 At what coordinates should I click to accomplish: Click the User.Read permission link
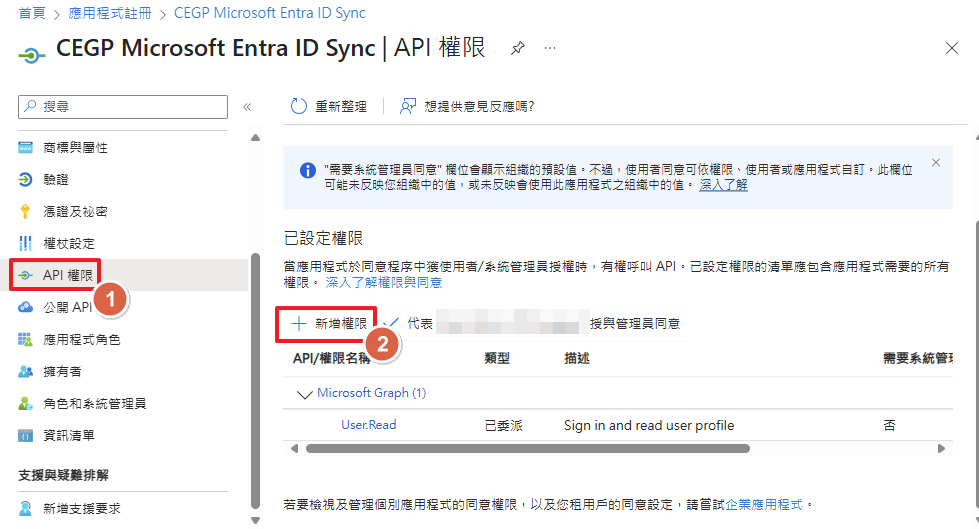tap(368, 425)
